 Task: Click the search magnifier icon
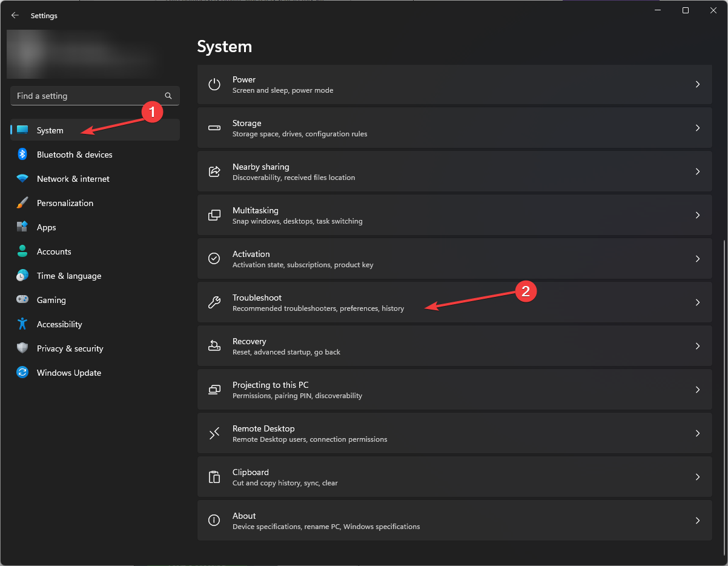click(x=168, y=96)
